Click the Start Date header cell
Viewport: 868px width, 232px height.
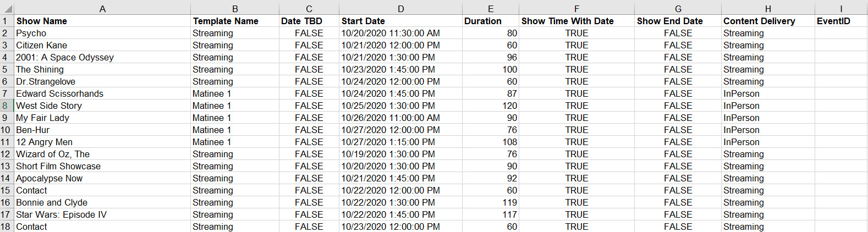point(400,21)
